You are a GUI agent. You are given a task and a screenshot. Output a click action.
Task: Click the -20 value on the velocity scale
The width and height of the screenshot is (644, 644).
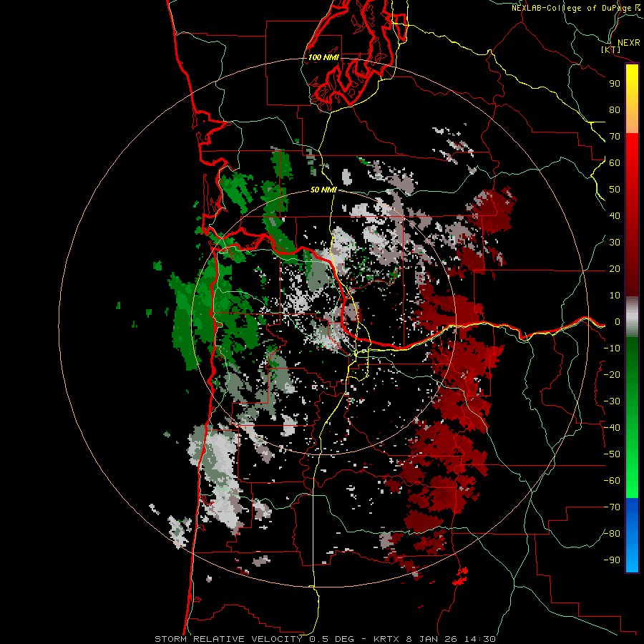tap(612, 375)
